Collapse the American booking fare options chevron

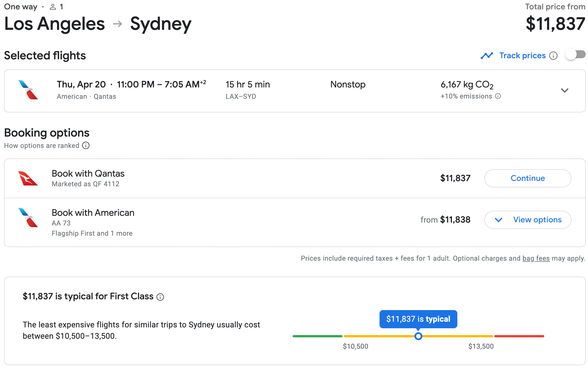498,219
